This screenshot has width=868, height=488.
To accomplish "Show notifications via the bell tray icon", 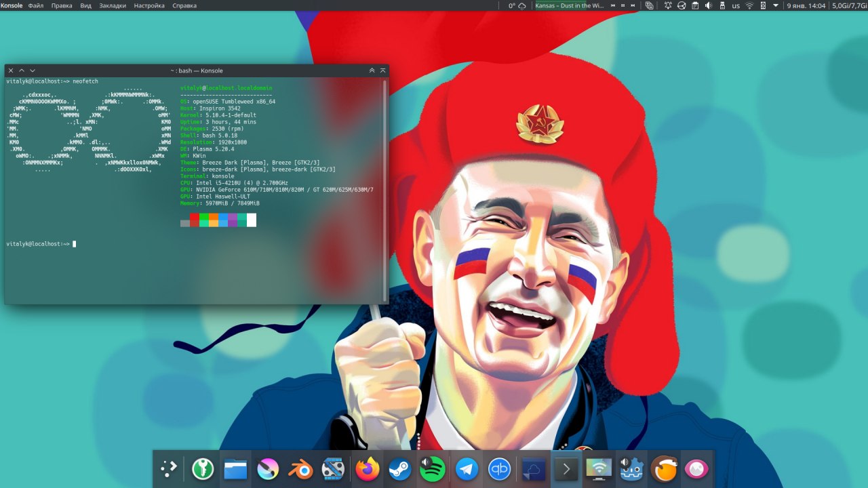I will [x=668, y=5].
